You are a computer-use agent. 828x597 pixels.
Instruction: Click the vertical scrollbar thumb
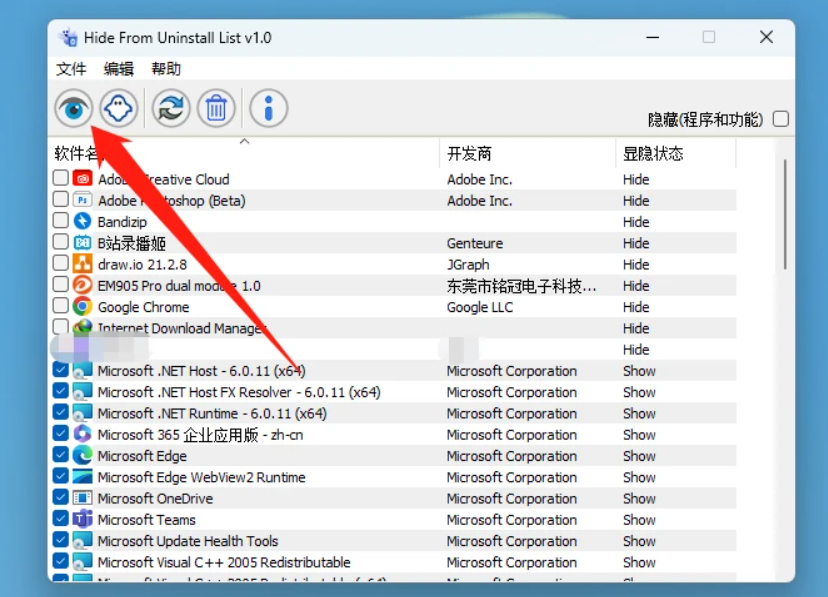coord(785,214)
